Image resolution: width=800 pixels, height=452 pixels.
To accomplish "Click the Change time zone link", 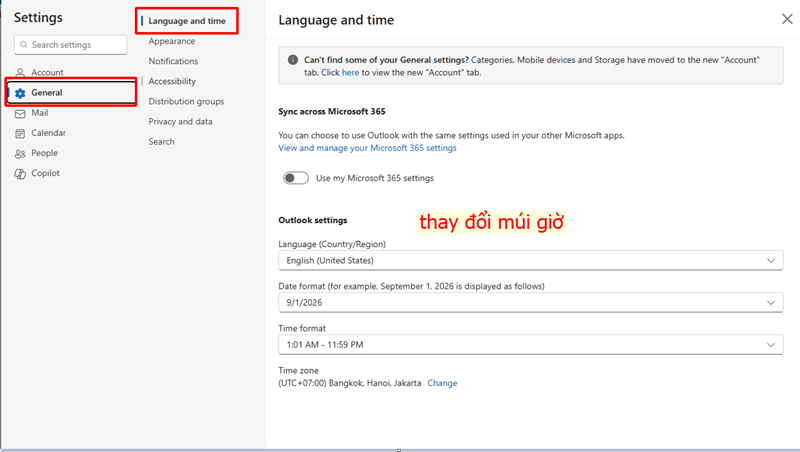I will coord(442,383).
